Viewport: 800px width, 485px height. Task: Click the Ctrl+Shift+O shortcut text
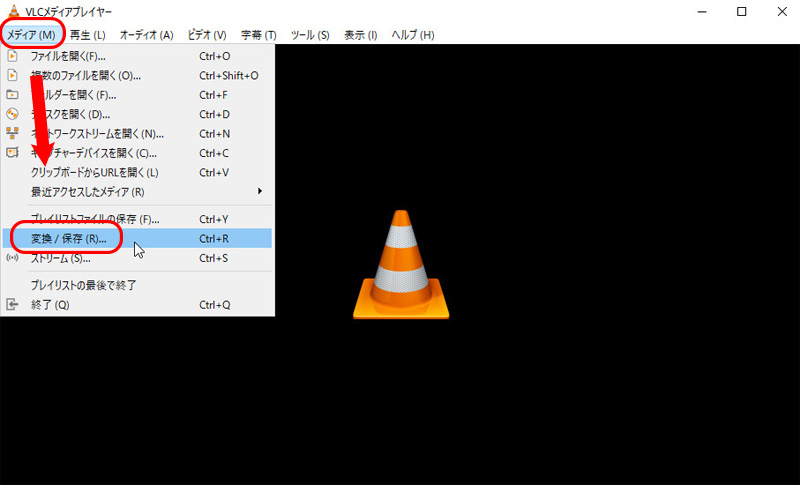229,75
